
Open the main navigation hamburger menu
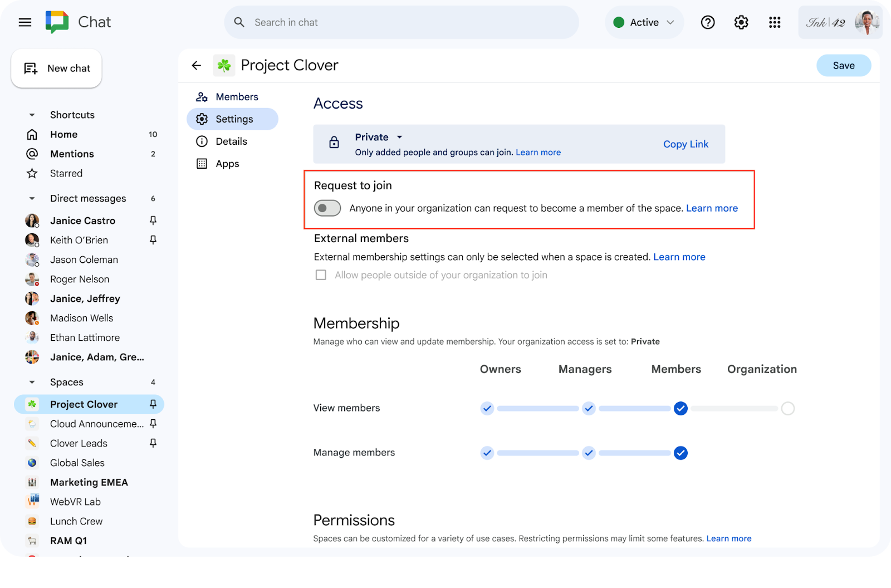coord(25,22)
